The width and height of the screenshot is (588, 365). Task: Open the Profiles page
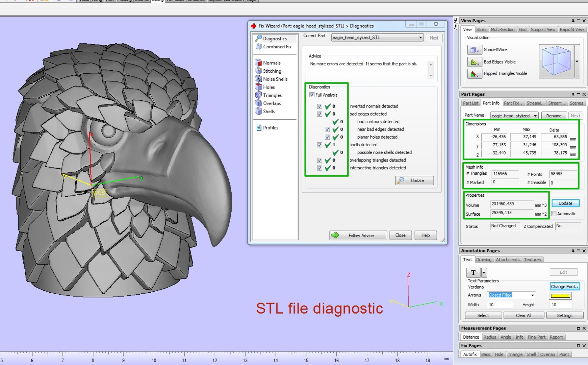click(267, 128)
